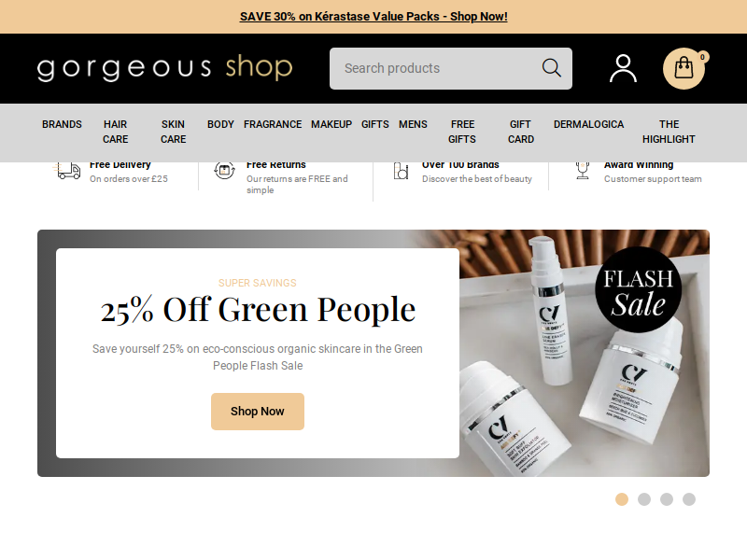Image resolution: width=747 pixels, height=560 pixels.
Task: Select the fourth carousel slide dot
Action: click(x=689, y=499)
